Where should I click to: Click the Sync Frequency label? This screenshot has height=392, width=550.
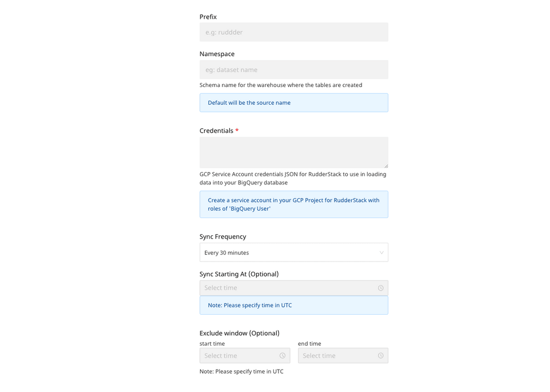[x=222, y=236]
